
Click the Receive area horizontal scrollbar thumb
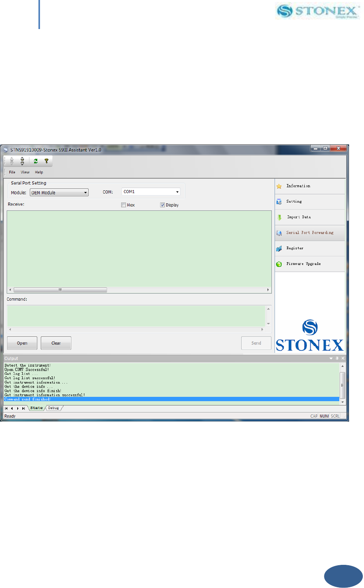point(60,290)
